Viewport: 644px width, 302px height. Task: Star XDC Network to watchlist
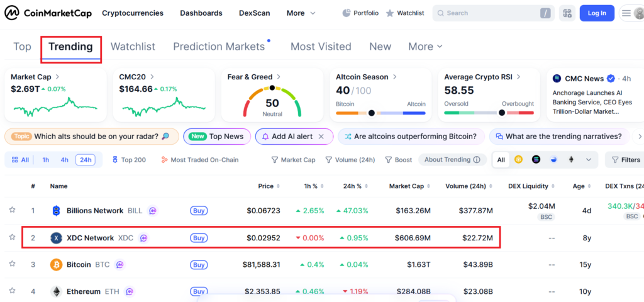[x=13, y=237]
